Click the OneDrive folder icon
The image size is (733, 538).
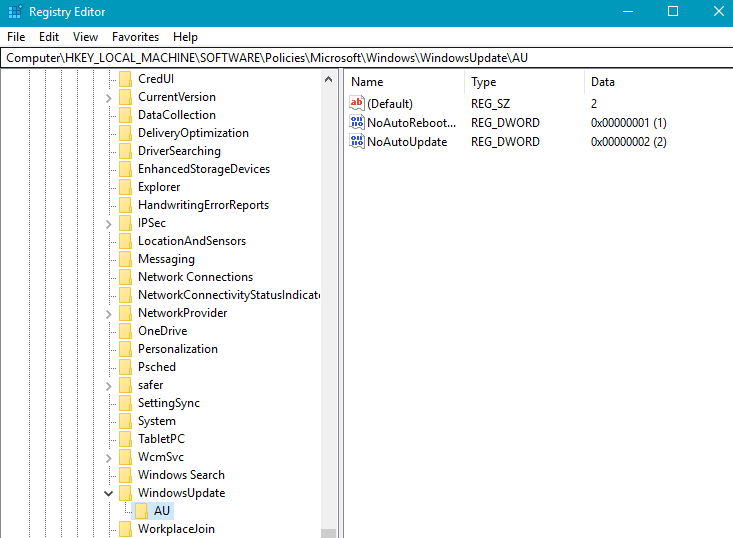click(x=125, y=331)
